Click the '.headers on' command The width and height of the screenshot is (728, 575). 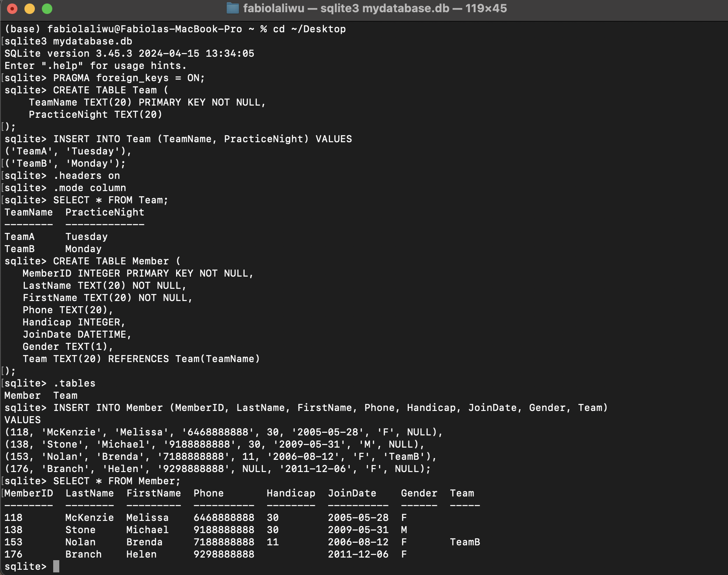(86, 176)
